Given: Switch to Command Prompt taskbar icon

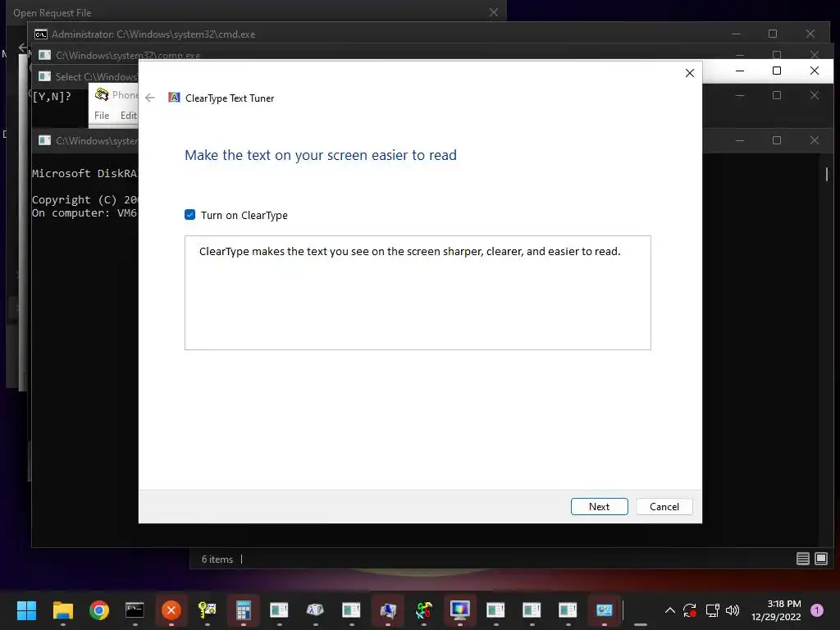Looking at the screenshot, I should pyautogui.click(x=135, y=610).
